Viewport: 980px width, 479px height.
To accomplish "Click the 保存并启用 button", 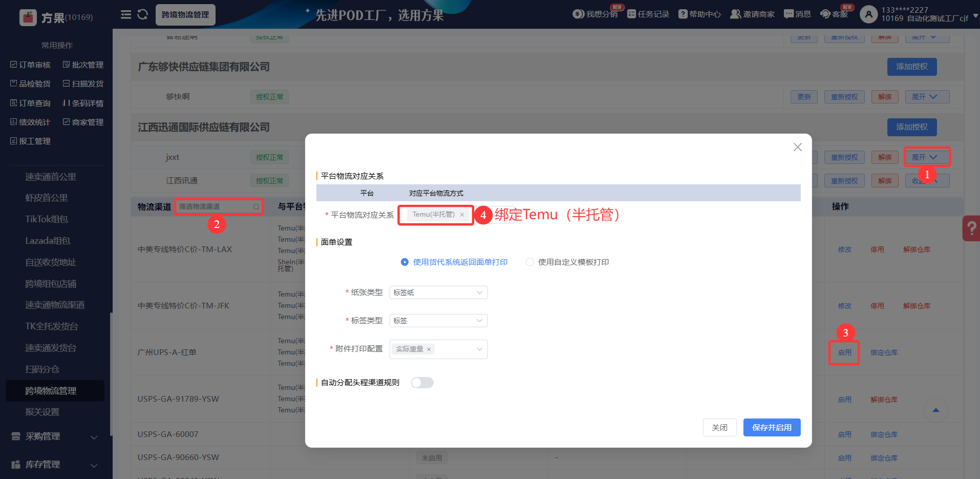I will 772,427.
